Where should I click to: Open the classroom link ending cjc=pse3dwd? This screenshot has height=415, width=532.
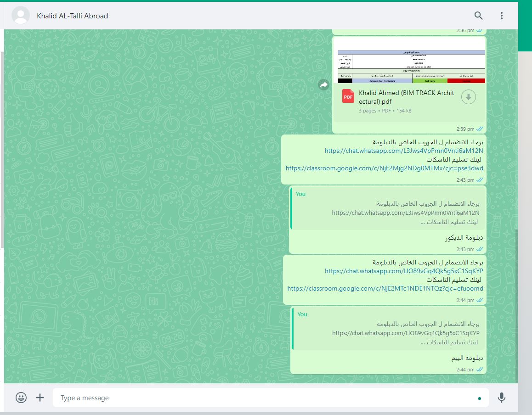pyautogui.click(x=385, y=168)
